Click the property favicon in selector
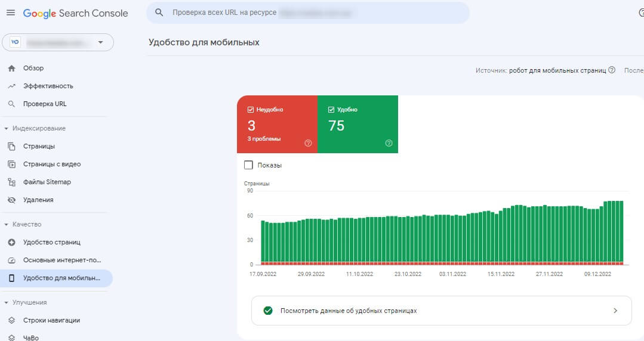Viewport: 644px width, 341px height. click(x=15, y=42)
